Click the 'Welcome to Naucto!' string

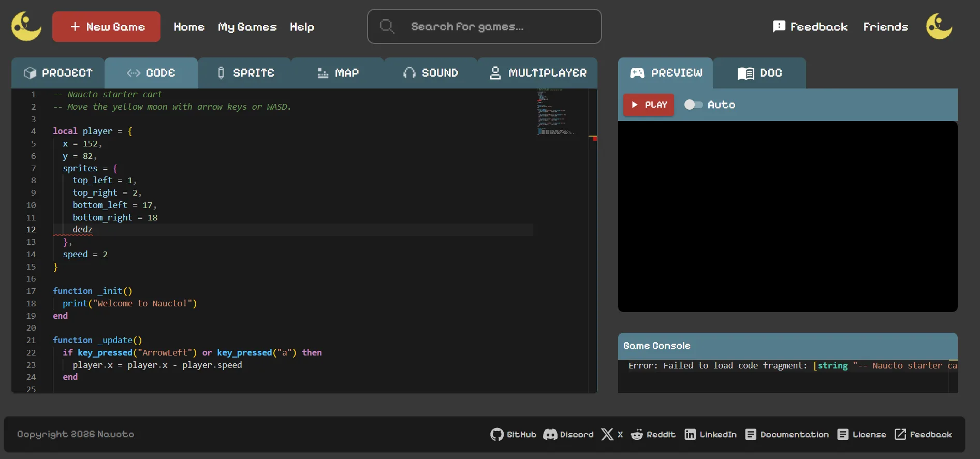coord(142,304)
